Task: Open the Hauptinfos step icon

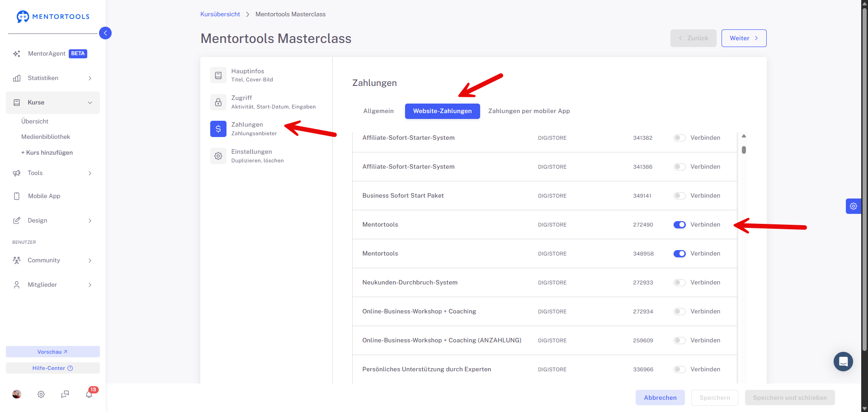Action: click(x=218, y=75)
